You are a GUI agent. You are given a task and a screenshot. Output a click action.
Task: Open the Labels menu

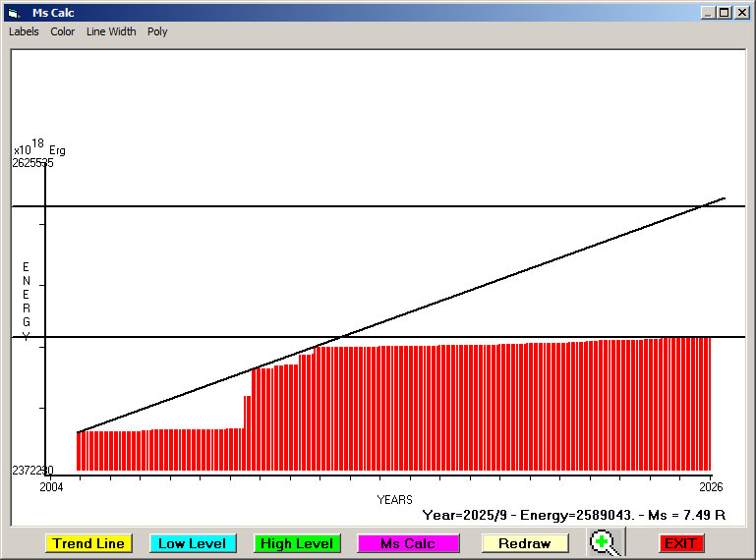(24, 31)
